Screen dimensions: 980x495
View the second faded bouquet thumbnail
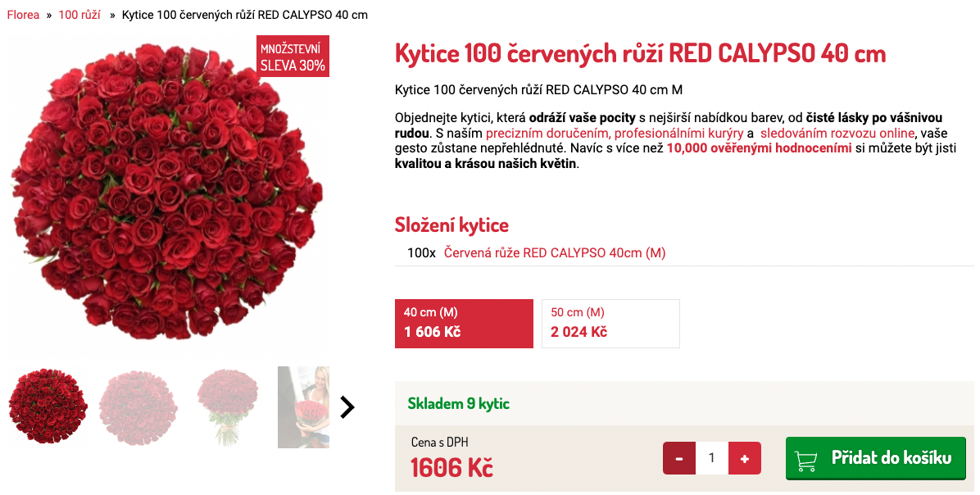(138, 407)
